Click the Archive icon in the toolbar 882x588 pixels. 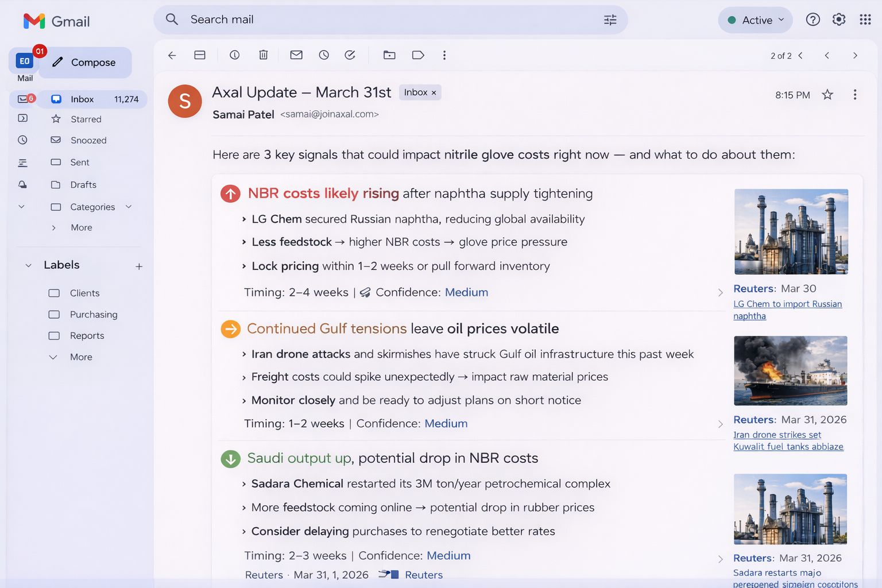200,55
